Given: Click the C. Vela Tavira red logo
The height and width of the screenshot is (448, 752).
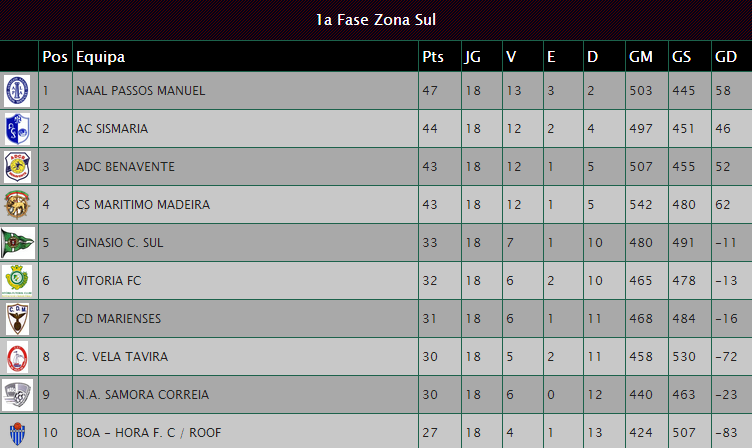Looking at the screenshot, I should pos(17,357).
